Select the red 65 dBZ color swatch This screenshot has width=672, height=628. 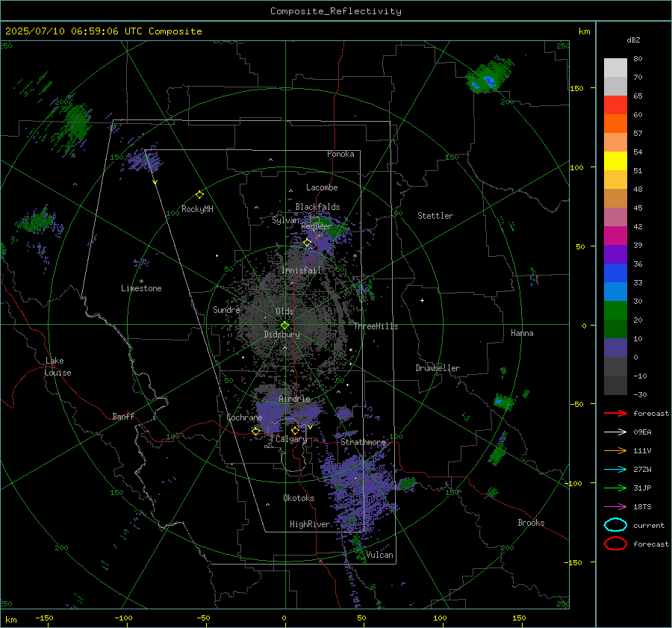[615, 105]
